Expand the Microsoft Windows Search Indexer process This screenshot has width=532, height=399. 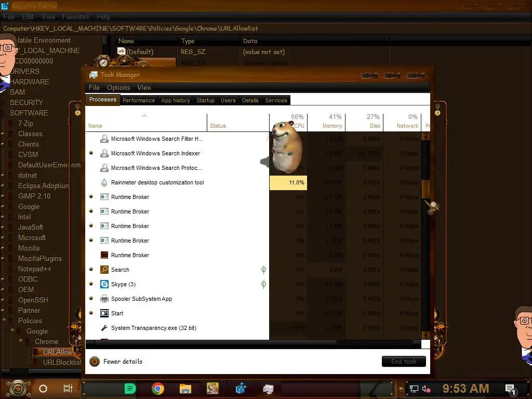[91, 153]
